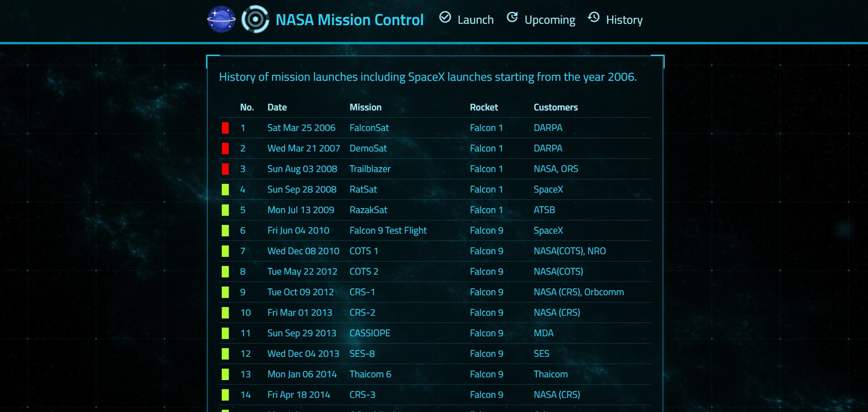Click the date Mon Jan 06 2014
Screen dimensions: 868x412
[x=302, y=374]
